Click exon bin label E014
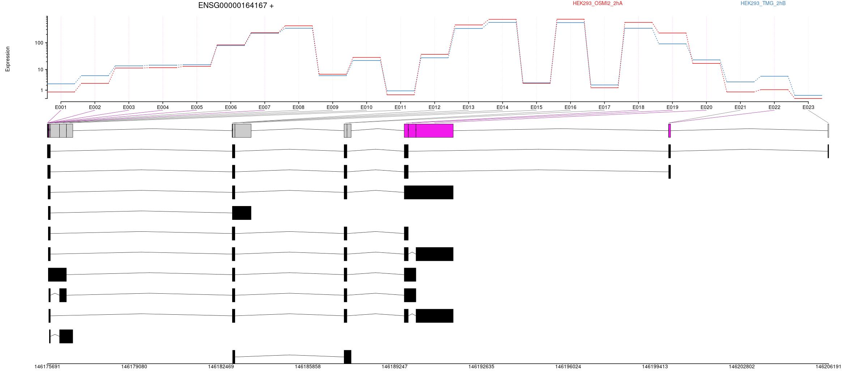This screenshot has width=868, height=373. point(502,107)
